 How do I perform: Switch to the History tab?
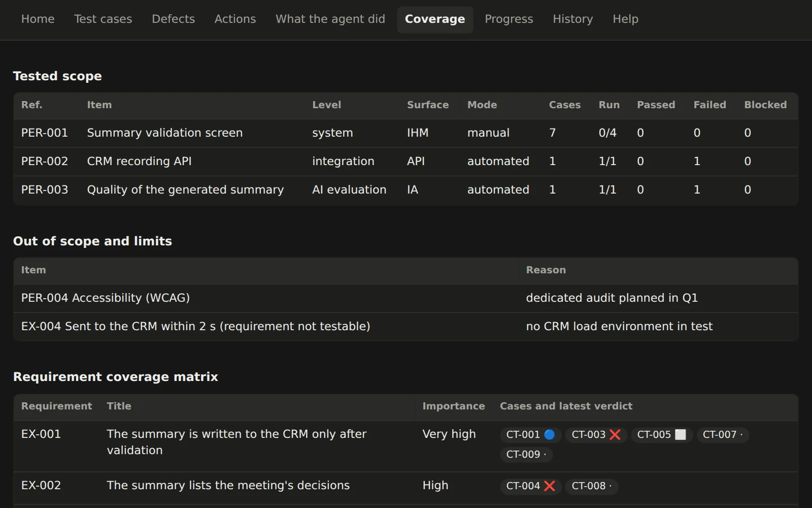(x=572, y=19)
